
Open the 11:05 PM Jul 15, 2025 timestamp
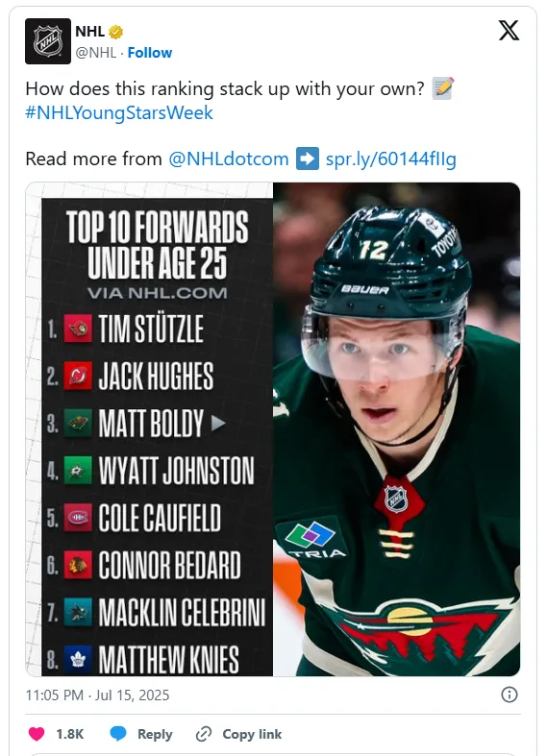click(97, 695)
